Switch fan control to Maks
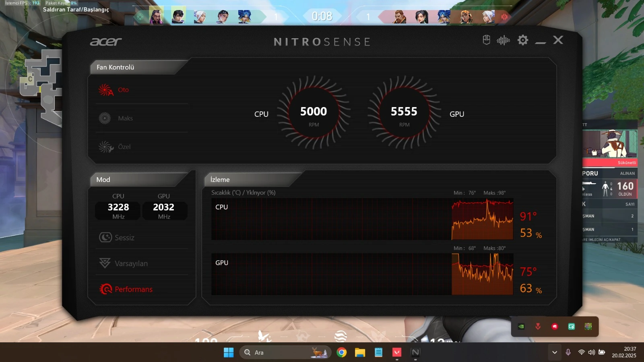 pyautogui.click(x=116, y=118)
